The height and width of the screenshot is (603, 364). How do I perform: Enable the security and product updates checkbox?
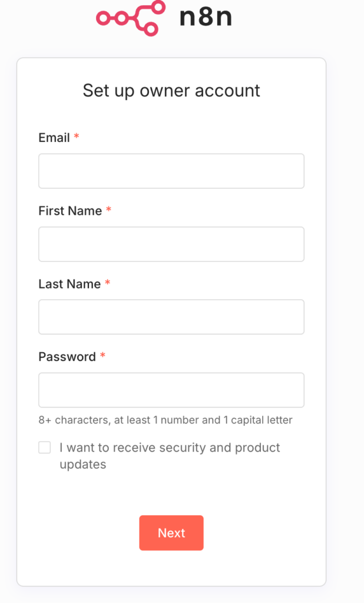click(x=45, y=448)
